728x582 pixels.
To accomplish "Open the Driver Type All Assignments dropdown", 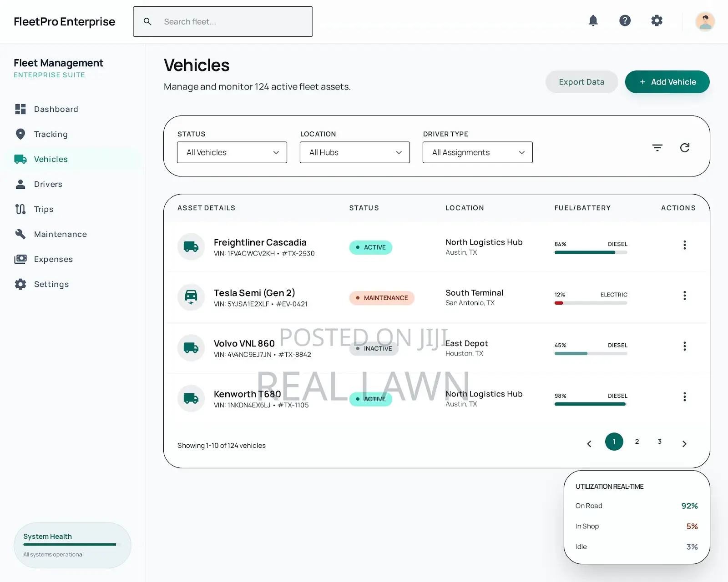I will point(478,152).
